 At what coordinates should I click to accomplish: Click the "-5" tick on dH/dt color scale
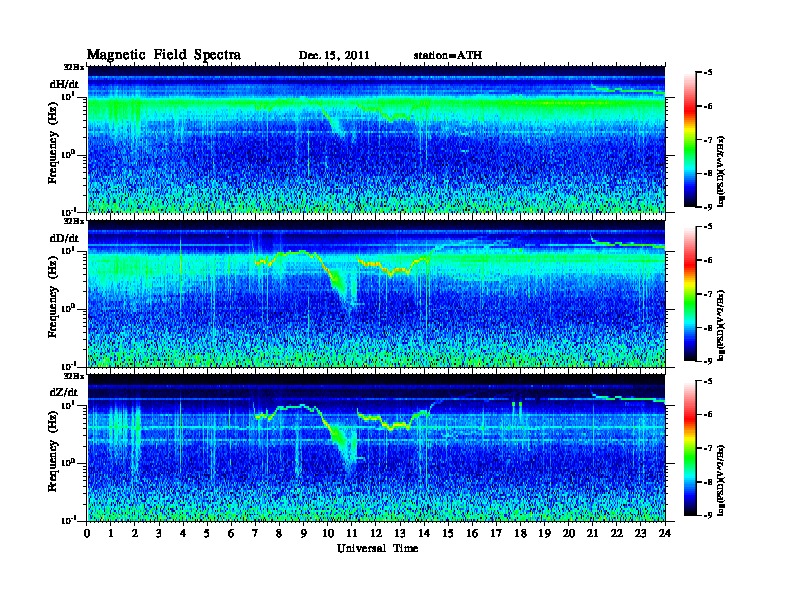click(708, 73)
